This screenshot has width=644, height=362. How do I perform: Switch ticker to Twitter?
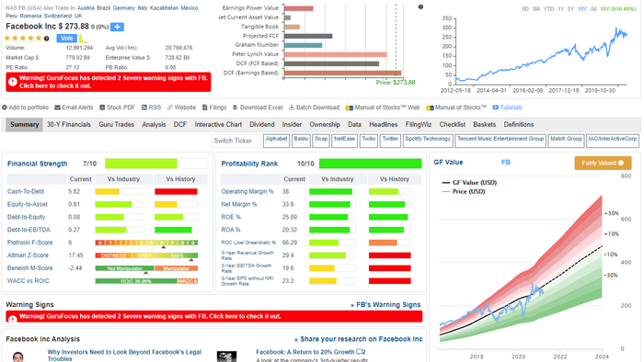point(390,141)
